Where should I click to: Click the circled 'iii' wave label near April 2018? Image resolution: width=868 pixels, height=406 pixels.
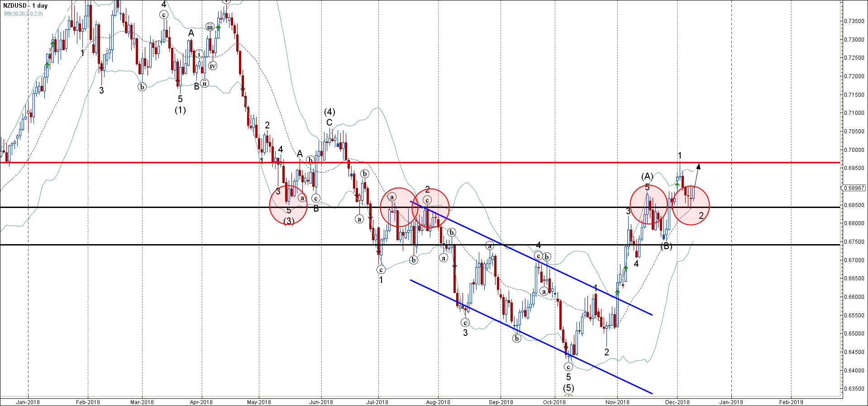pos(210,27)
